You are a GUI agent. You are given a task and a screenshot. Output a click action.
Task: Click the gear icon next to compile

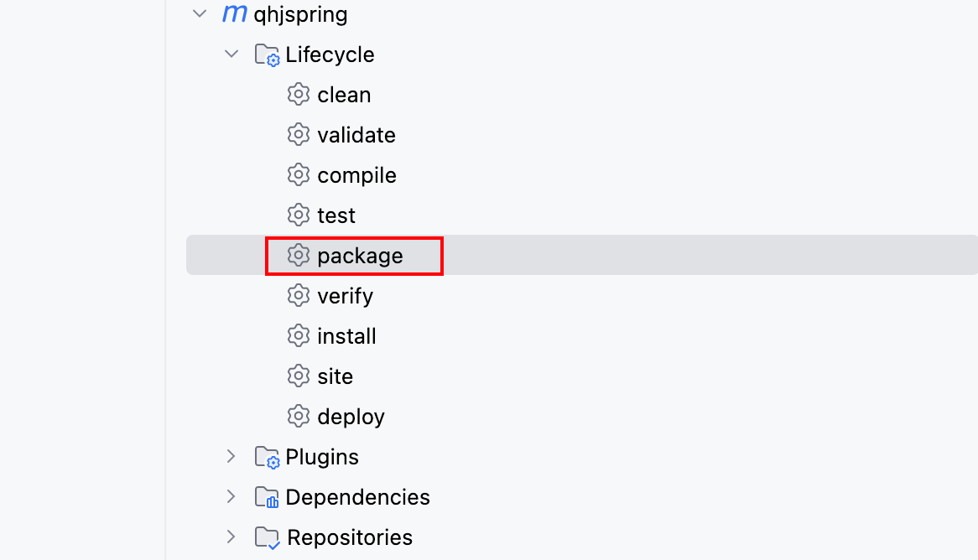pyautogui.click(x=298, y=174)
